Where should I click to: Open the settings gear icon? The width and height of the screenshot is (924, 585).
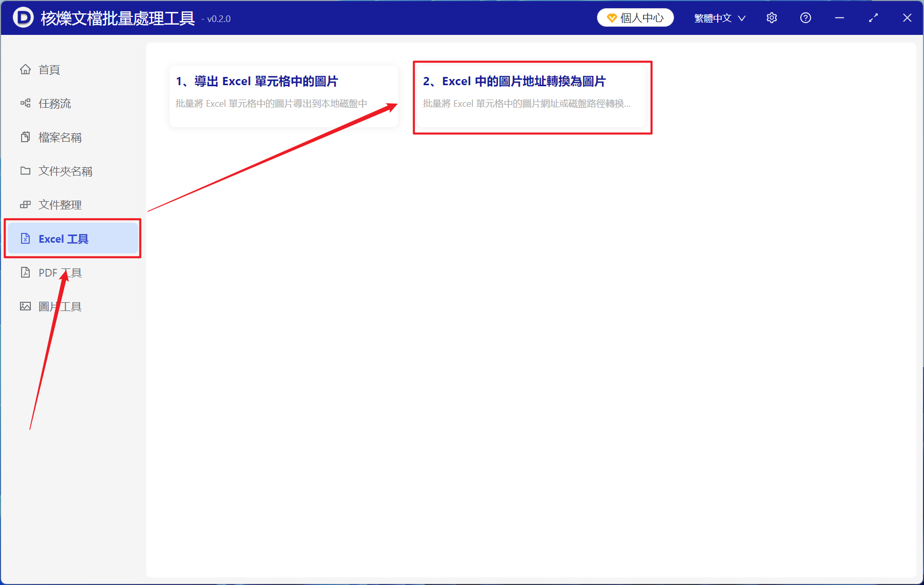pyautogui.click(x=772, y=18)
